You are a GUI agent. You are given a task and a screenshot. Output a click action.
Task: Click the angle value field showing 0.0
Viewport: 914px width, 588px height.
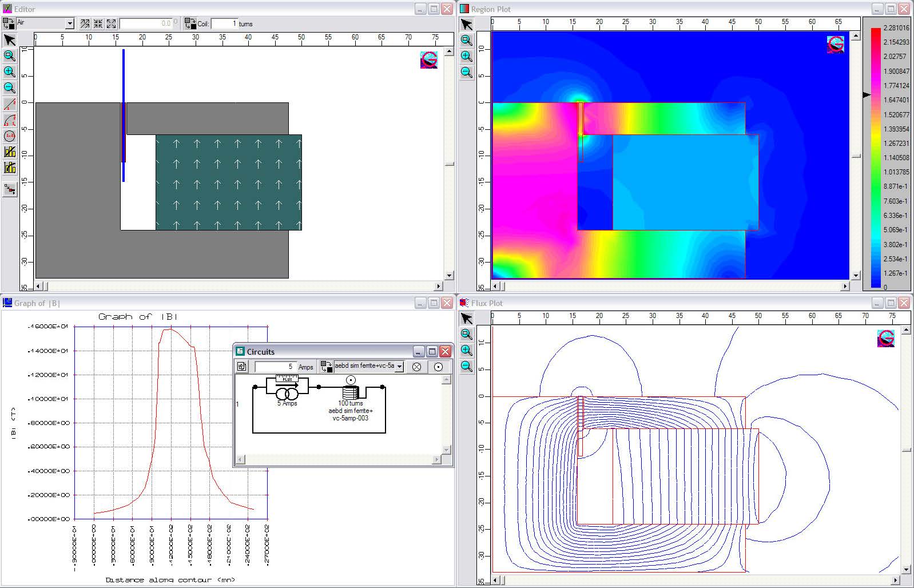click(x=146, y=23)
